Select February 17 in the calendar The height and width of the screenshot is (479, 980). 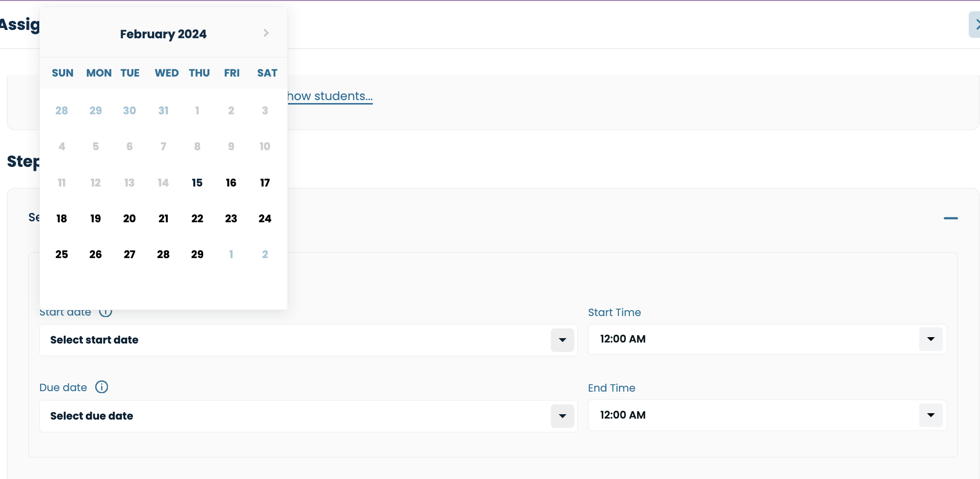pyautogui.click(x=265, y=183)
